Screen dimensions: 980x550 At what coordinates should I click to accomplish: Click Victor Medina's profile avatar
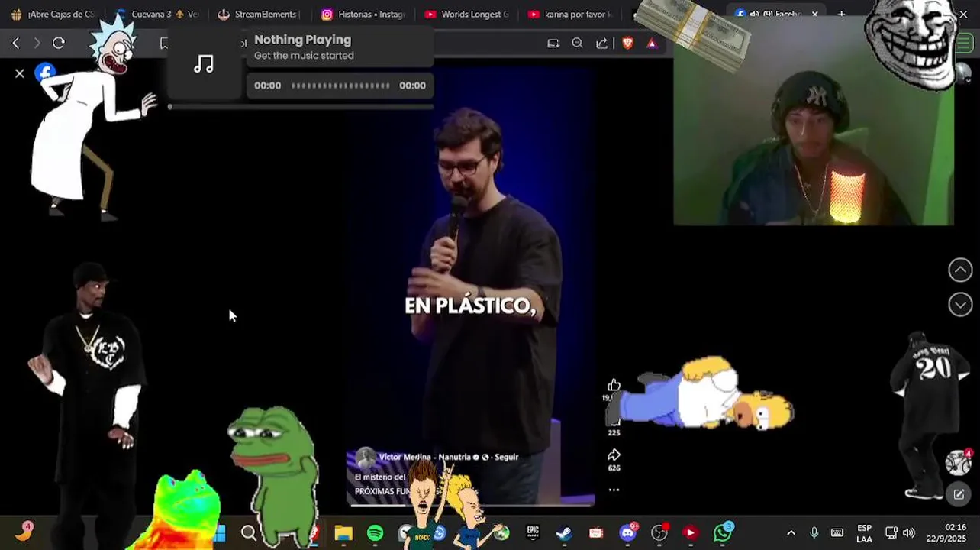click(366, 458)
